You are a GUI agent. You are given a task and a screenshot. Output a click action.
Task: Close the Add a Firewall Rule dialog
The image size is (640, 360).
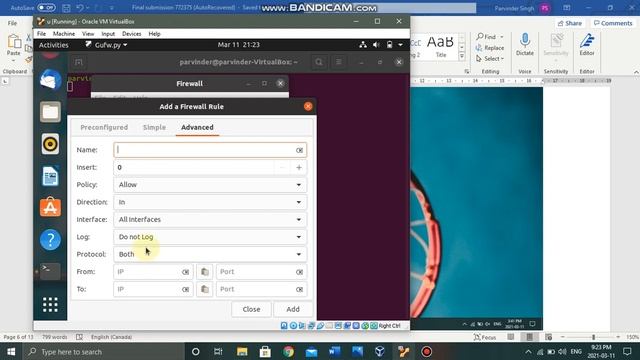click(308, 107)
